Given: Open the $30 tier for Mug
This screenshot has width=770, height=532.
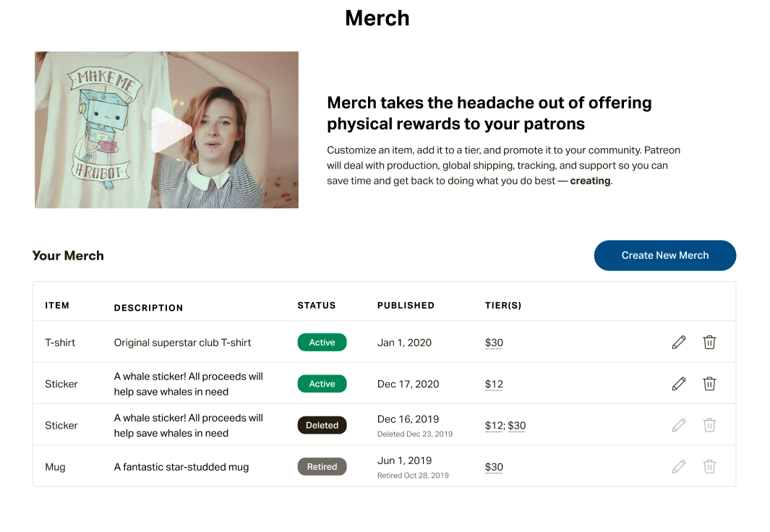Looking at the screenshot, I should coord(494,467).
